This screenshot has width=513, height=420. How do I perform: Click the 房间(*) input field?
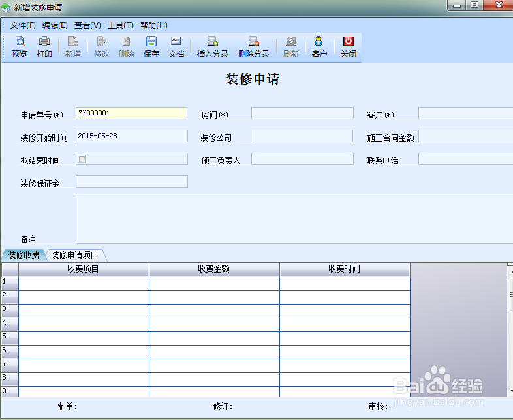tap(302, 113)
